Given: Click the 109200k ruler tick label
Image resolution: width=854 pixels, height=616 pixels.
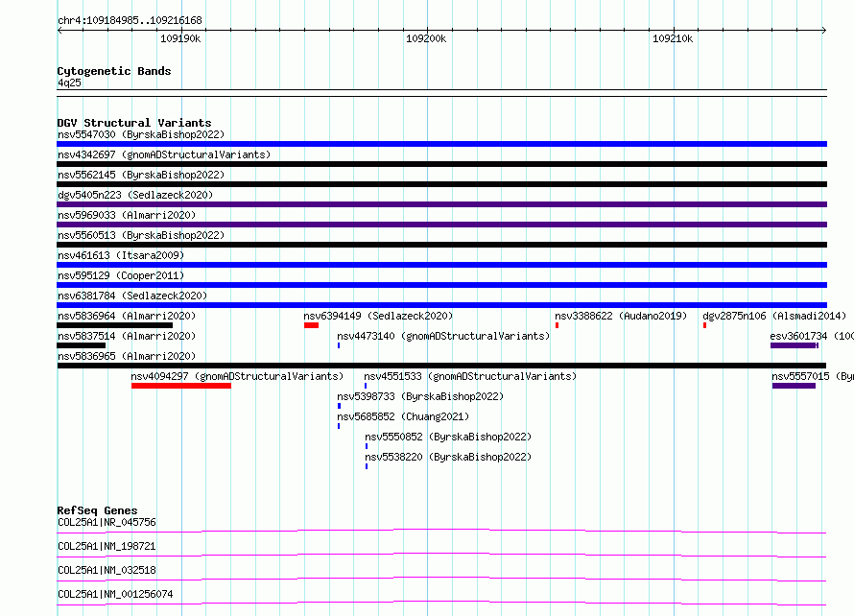Looking at the screenshot, I should [x=426, y=38].
